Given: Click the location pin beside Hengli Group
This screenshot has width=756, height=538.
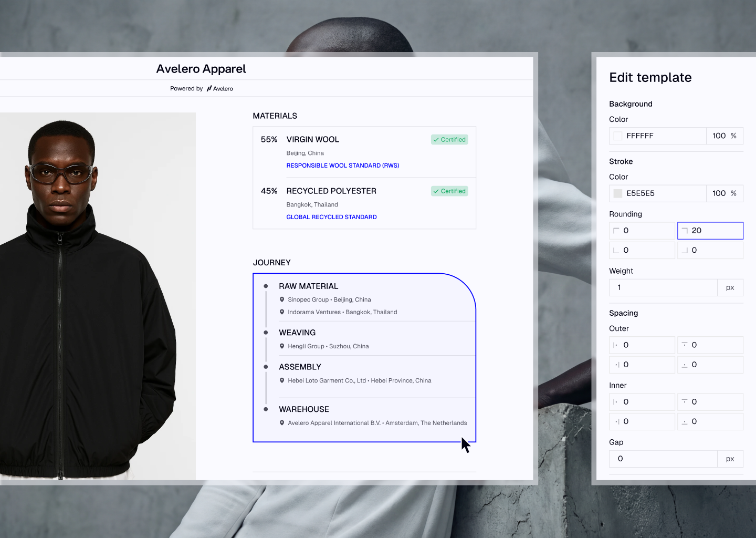Looking at the screenshot, I should click(x=282, y=346).
